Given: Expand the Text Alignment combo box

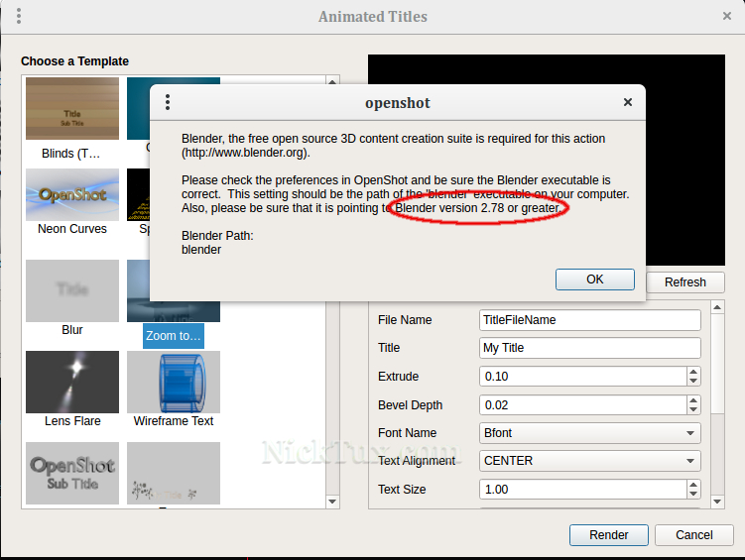Looking at the screenshot, I should (589, 461).
